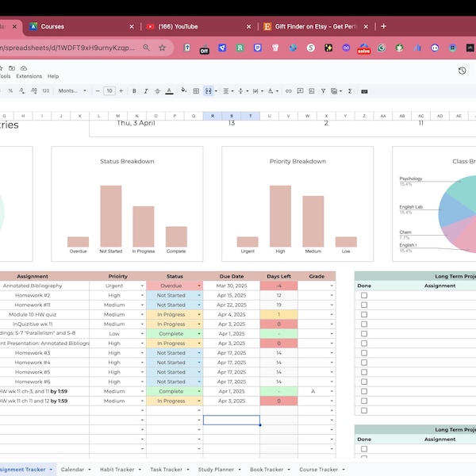476x476 pixels.
Task: Open the Help menu
Action: 53,76
